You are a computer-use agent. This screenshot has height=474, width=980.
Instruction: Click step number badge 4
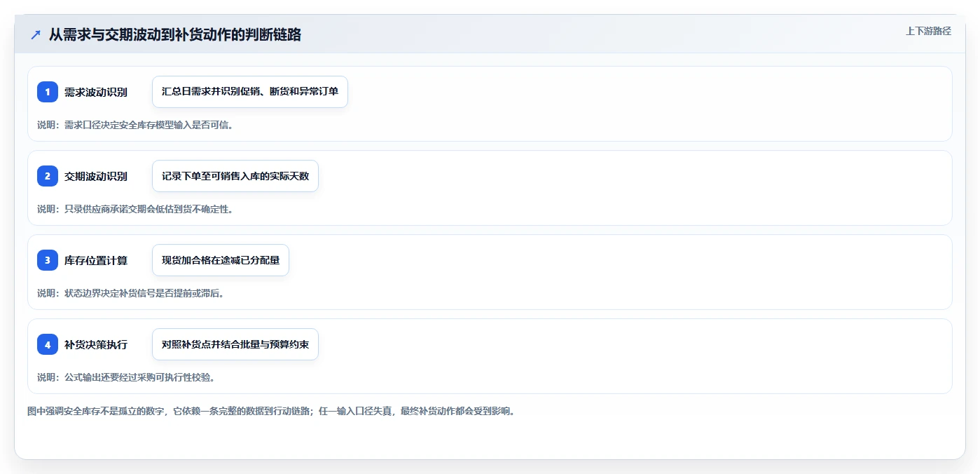coord(48,344)
